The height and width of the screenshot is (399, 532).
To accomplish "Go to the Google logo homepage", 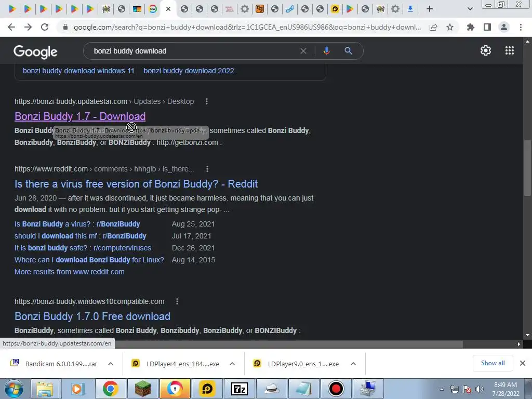I will point(35,52).
